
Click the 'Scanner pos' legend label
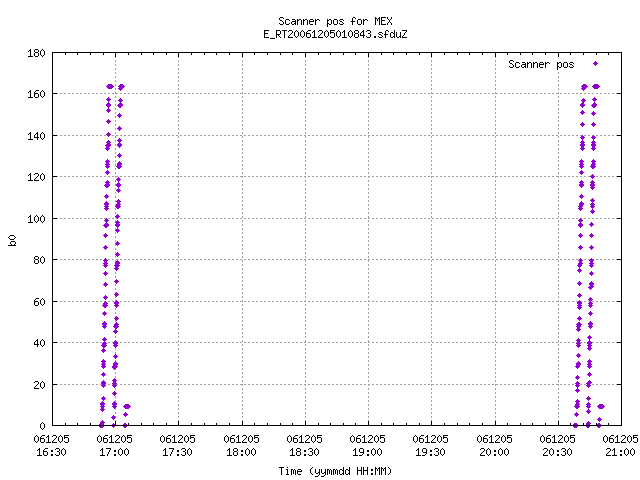click(x=541, y=64)
